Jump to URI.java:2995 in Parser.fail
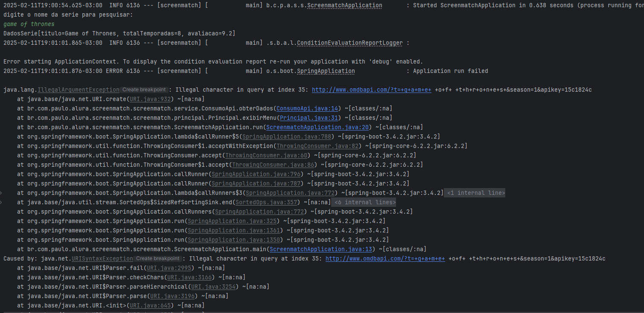This screenshot has width=644, height=313. click(169, 268)
